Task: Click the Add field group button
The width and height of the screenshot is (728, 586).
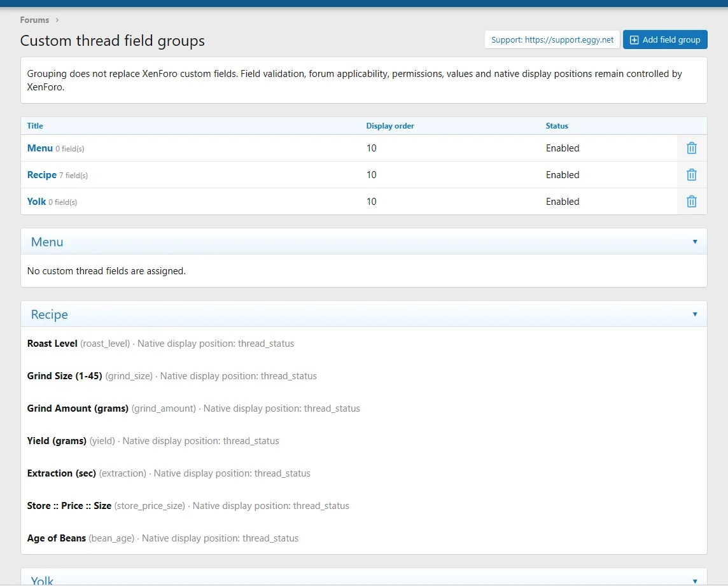Action: coord(665,40)
